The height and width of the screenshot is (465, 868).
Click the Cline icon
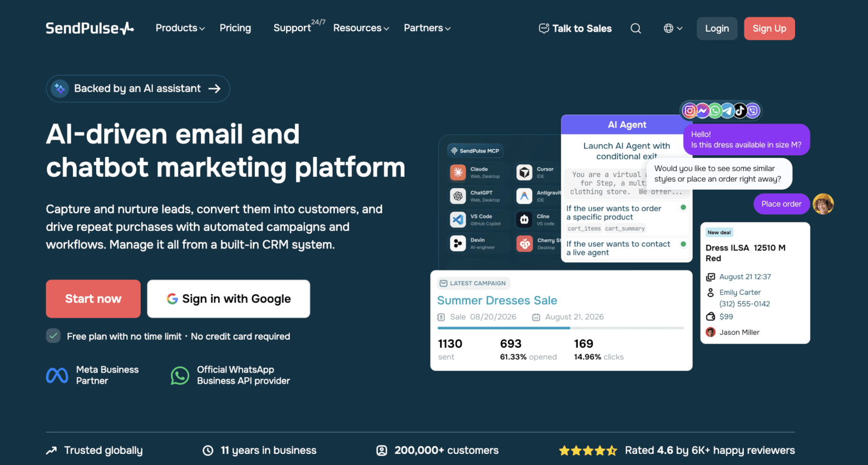524,220
